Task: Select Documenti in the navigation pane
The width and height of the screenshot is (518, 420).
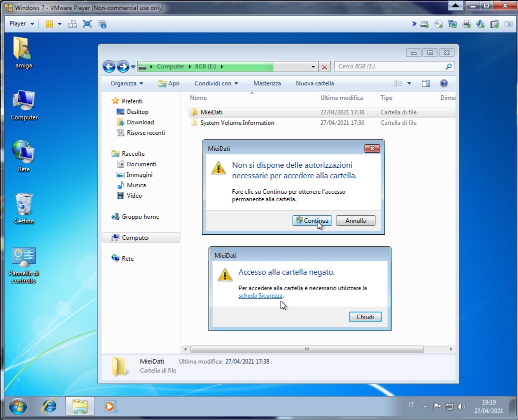Action: click(x=141, y=164)
